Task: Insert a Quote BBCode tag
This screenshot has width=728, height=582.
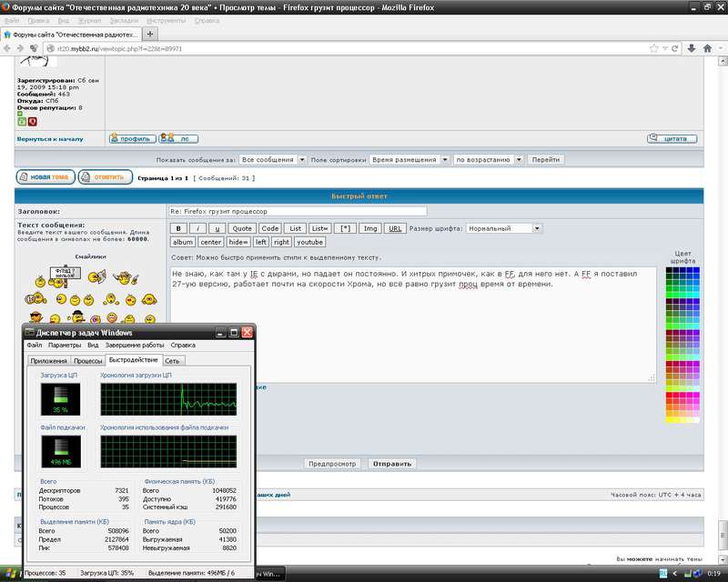Action: tap(242, 228)
